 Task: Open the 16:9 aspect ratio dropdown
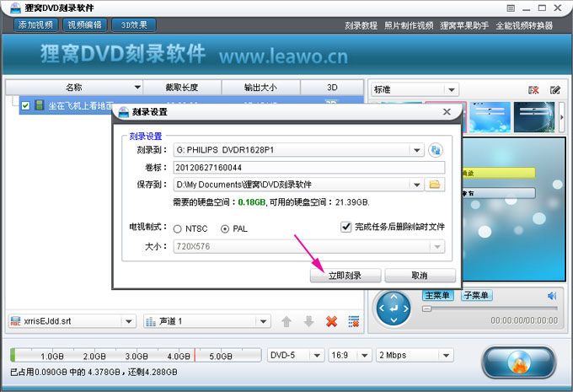click(364, 355)
